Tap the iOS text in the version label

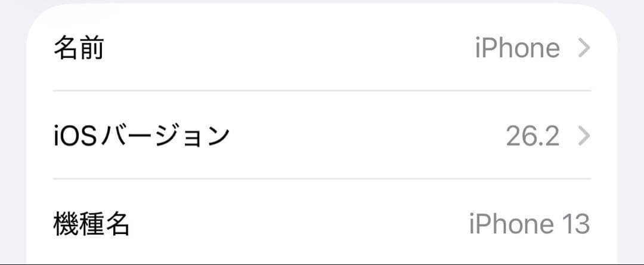pyautogui.click(x=73, y=137)
